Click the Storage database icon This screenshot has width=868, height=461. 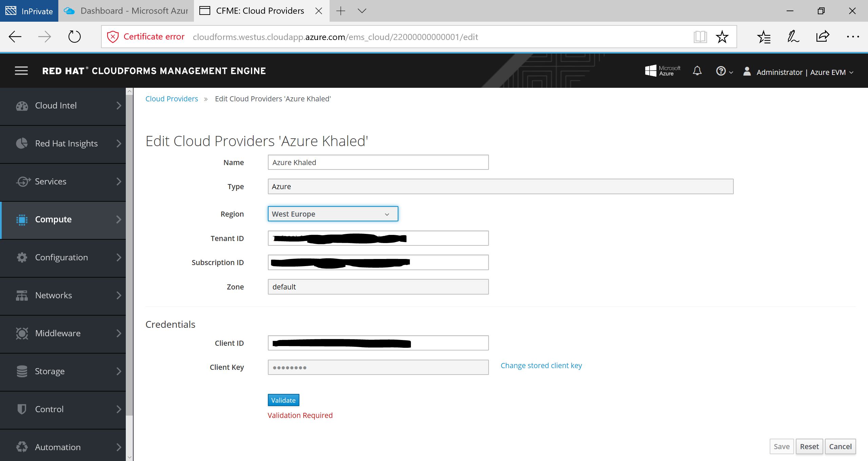pyautogui.click(x=22, y=371)
